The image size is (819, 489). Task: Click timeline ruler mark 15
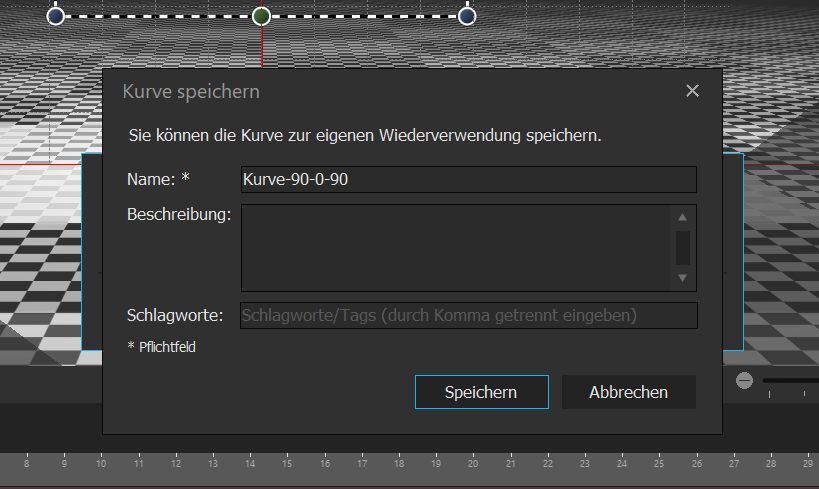point(287,464)
